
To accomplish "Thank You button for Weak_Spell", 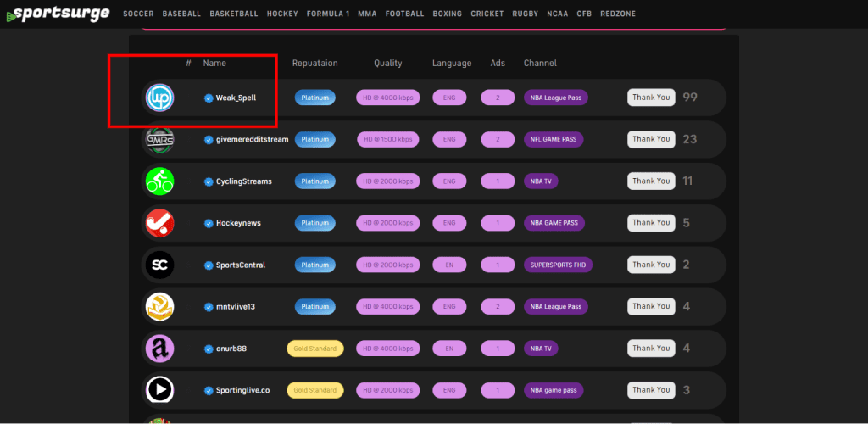I will 651,98.
